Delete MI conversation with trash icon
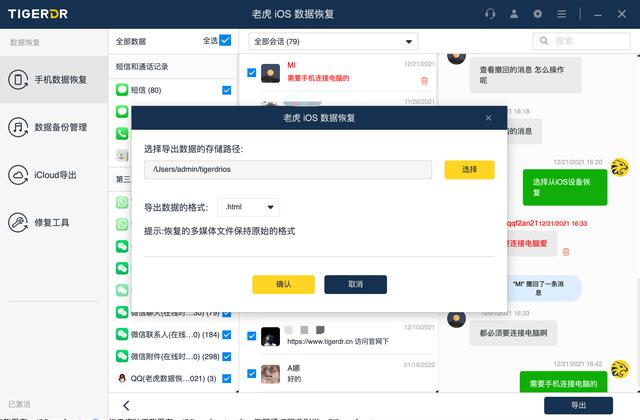The image size is (640, 420). point(424,81)
